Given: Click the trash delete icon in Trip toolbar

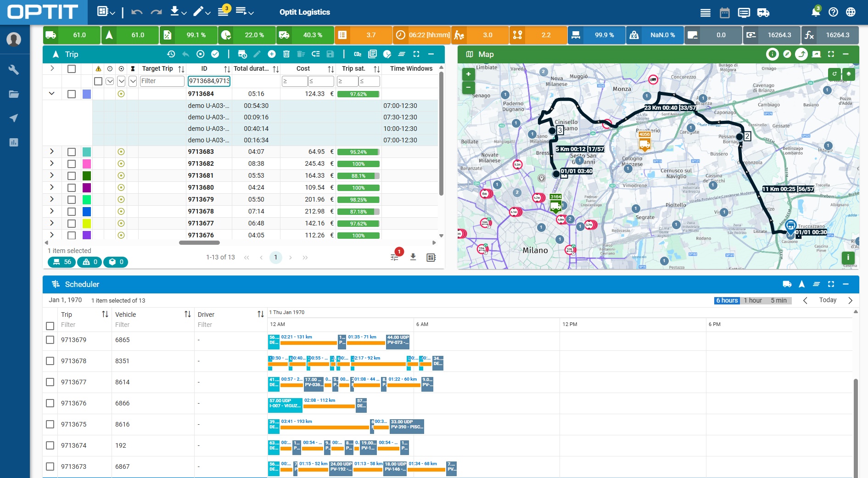Looking at the screenshot, I should tap(286, 54).
